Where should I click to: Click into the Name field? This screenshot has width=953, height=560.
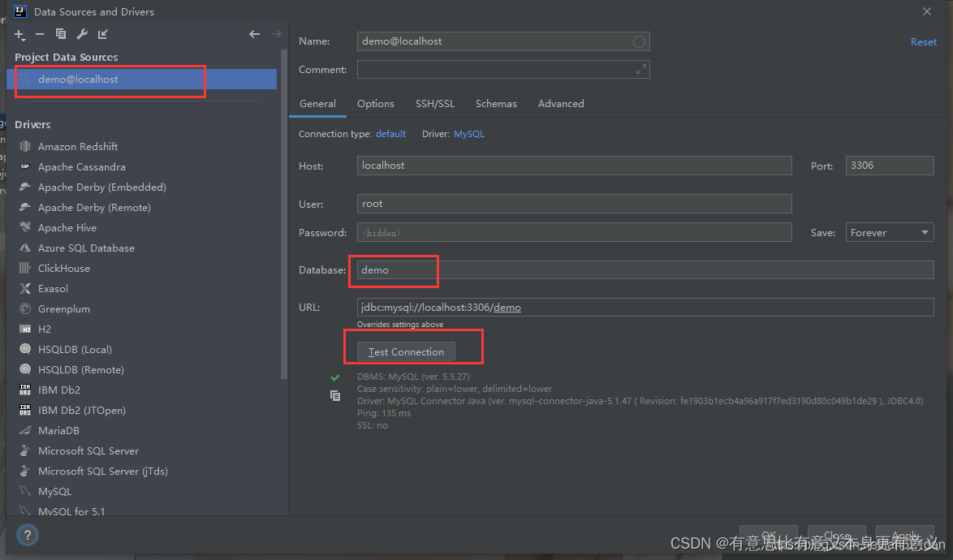click(503, 41)
